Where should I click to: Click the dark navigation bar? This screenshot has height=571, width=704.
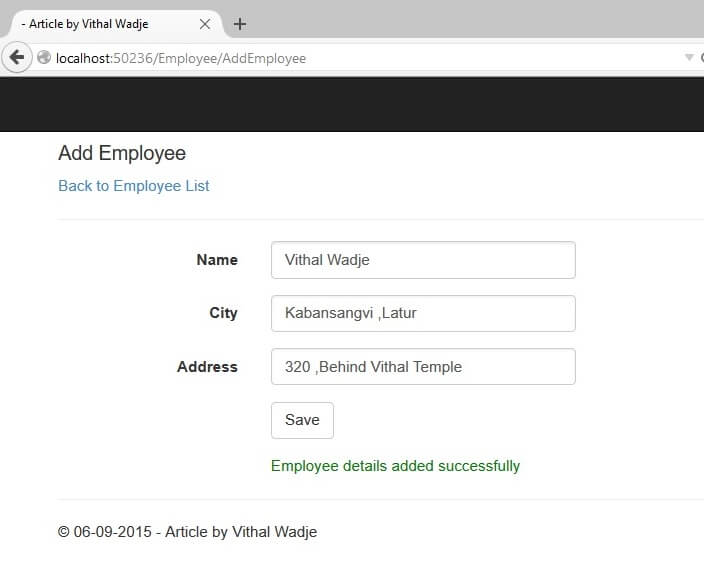[352, 104]
